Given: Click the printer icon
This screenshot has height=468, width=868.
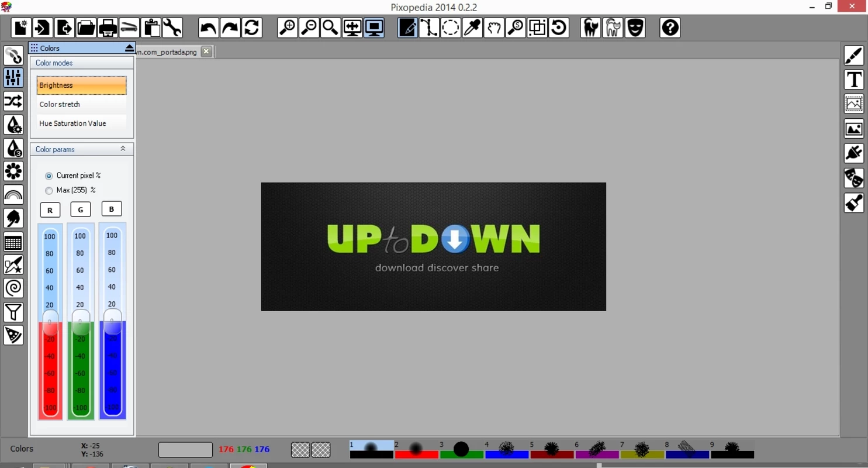Looking at the screenshot, I should point(108,27).
